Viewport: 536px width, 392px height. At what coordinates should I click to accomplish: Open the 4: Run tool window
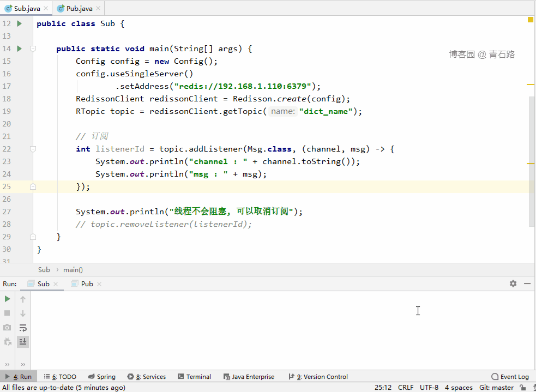click(19, 377)
